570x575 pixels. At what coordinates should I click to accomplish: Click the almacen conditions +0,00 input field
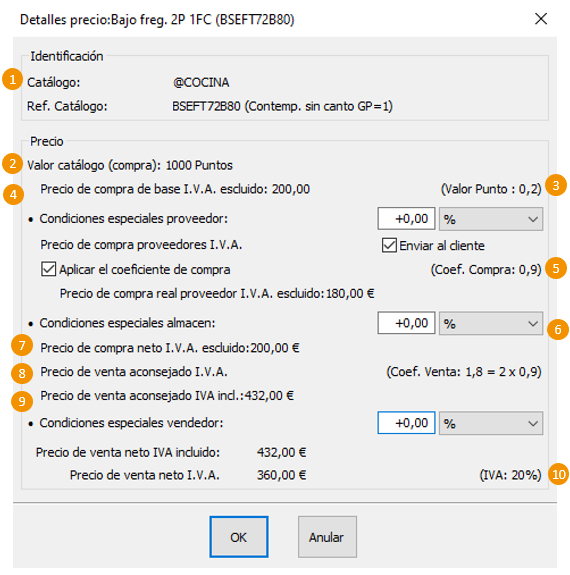tap(406, 323)
